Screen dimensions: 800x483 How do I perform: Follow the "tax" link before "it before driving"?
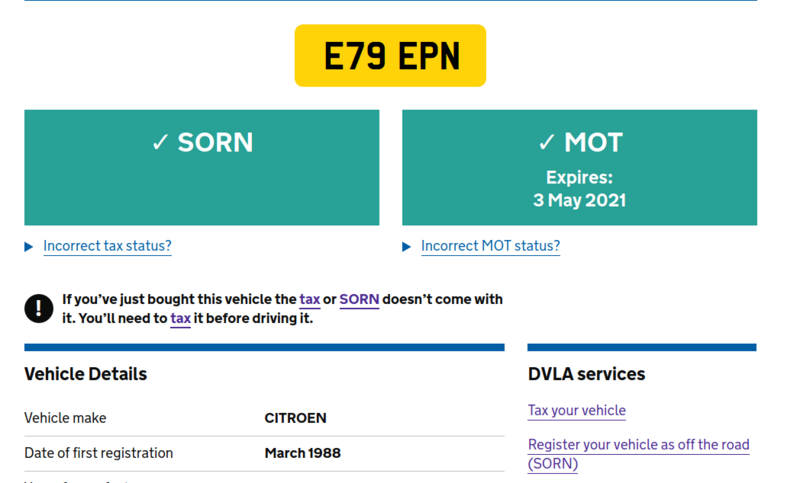click(x=180, y=319)
